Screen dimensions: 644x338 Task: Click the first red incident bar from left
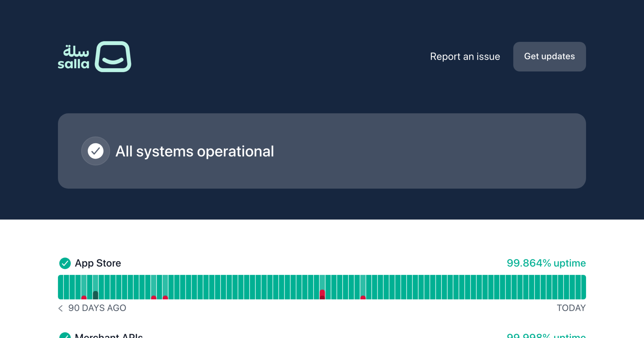click(84, 297)
